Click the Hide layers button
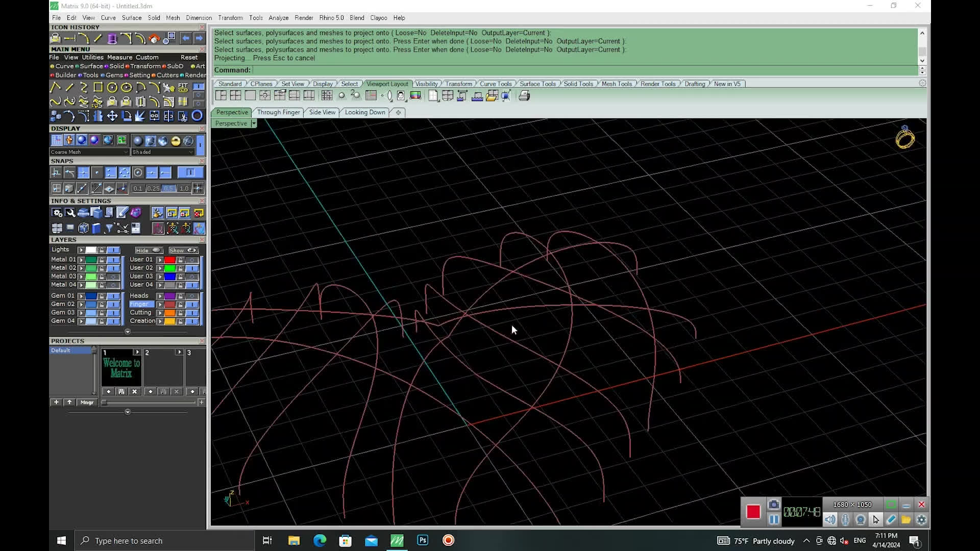980x551 pixels. [x=149, y=251]
